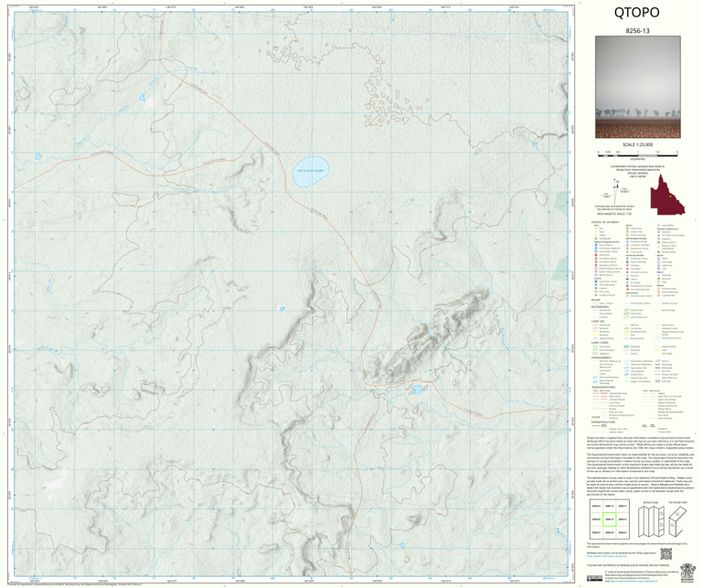
Task: Click the horizontal folds diagram
Action: click(x=677, y=522)
